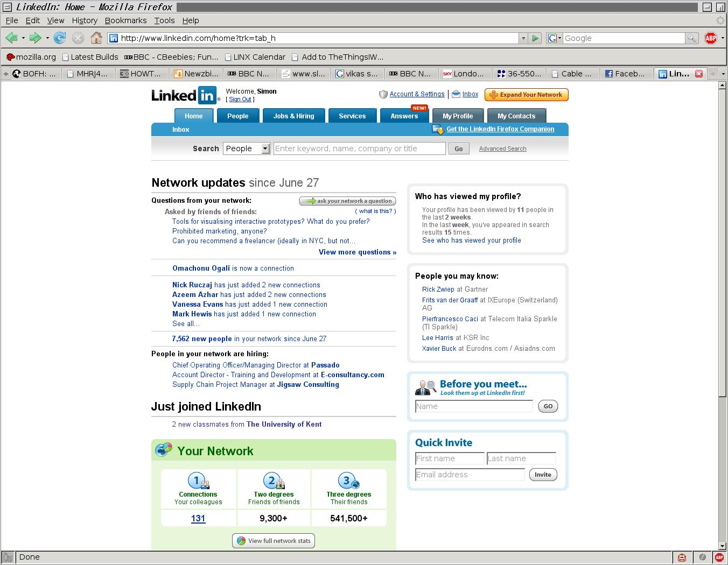The width and height of the screenshot is (728, 565).
Task: Open the browser home page icon
Action: pyautogui.click(x=96, y=38)
